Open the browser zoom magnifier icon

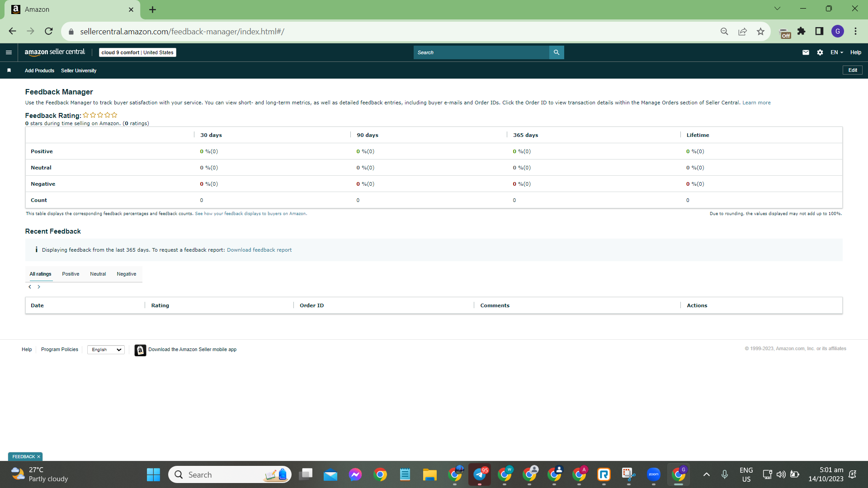tap(724, 31)
